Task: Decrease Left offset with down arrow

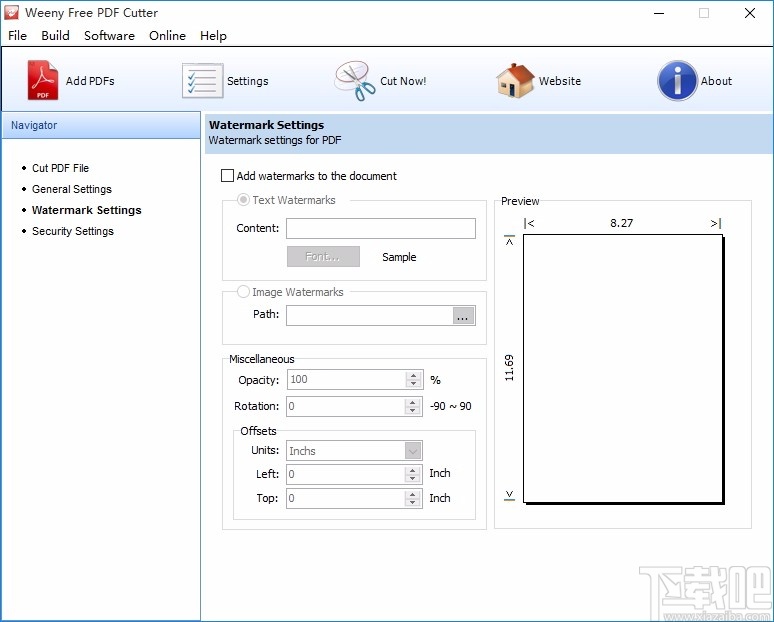Action: (x=413, y=478)
